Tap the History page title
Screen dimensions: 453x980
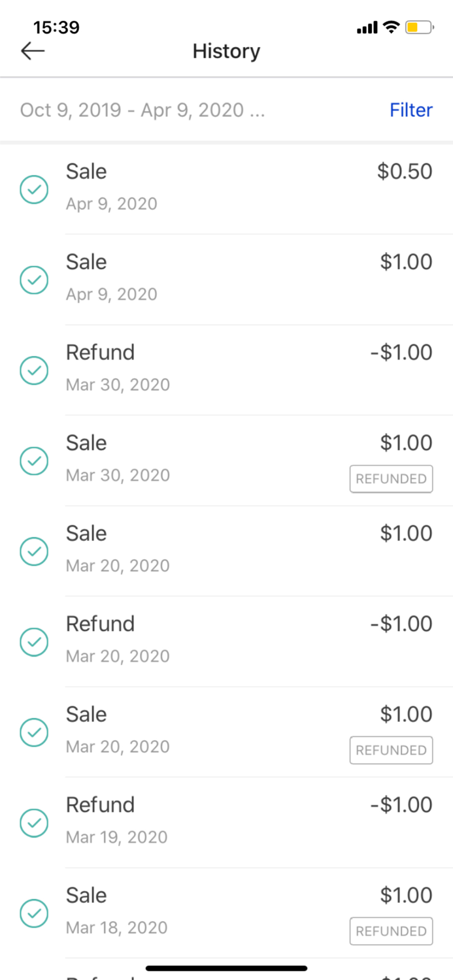(x=226, y=51)
